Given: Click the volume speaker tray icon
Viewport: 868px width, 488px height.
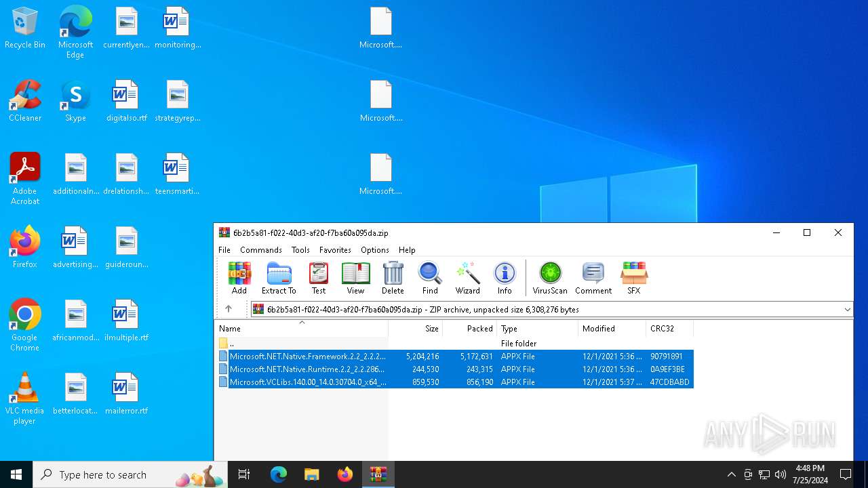Looking at the screenshot, I should point(781,474).
